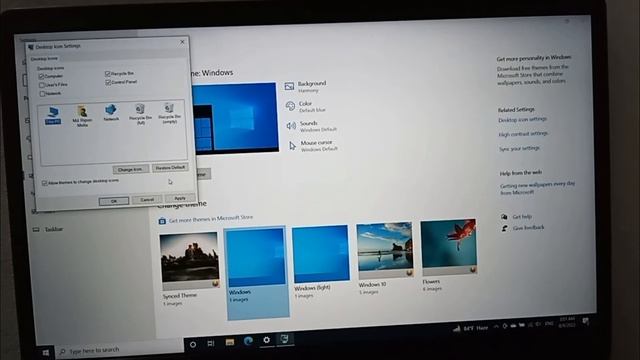Toggle the Computer checkbox
This screenshot has height=360, width=640.
41,76
